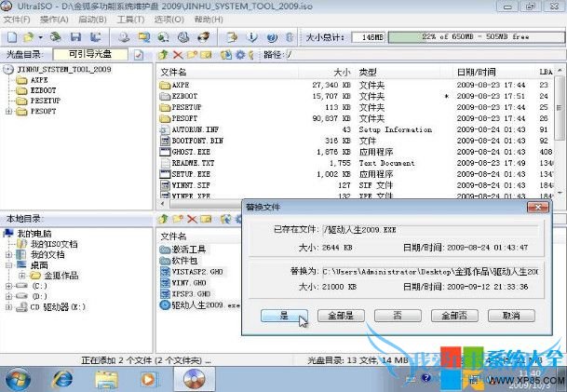567x392 pixels.
Task: Click the New file toolbar icon
Action: [x=12, y=37]
